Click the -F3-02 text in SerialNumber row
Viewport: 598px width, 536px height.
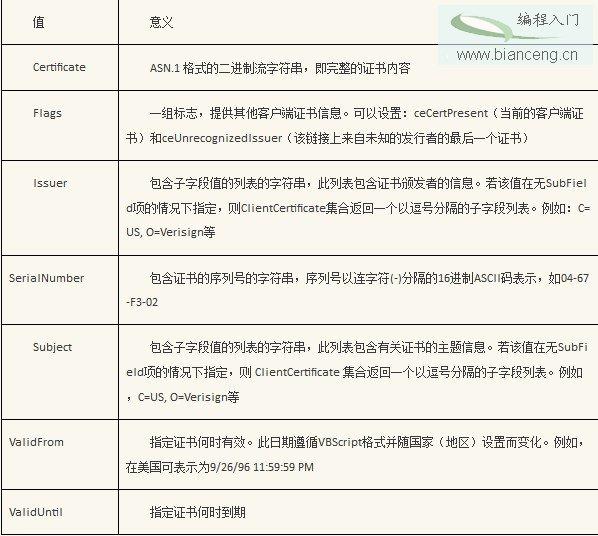click(142, 302)
